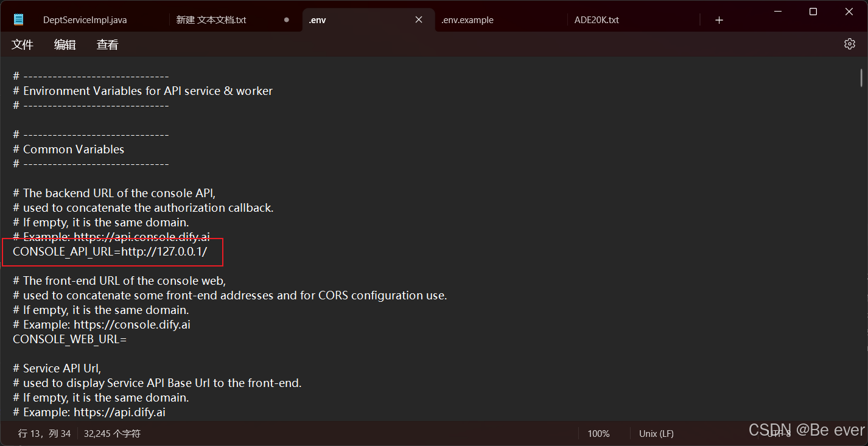Click the 100% zoom level control

(x=598, y=433)
